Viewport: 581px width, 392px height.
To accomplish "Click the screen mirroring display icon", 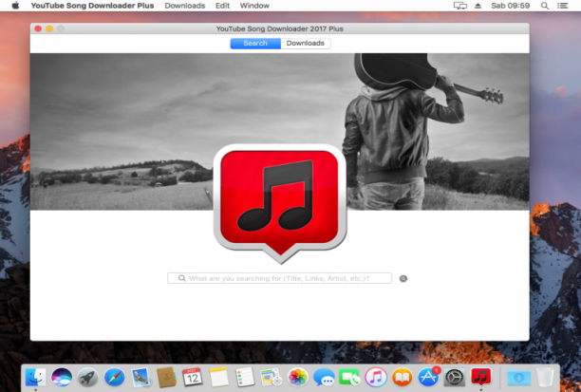I will (460, 6).
